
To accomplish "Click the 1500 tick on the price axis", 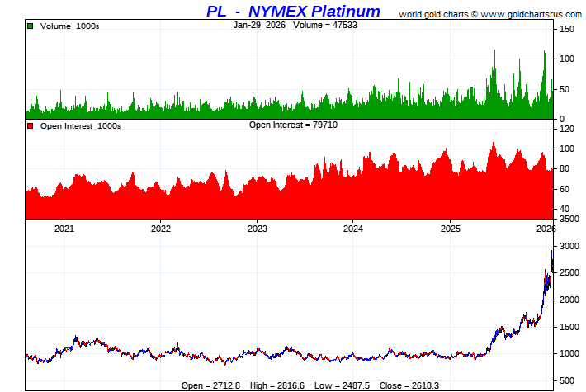I will pos(569,327).
